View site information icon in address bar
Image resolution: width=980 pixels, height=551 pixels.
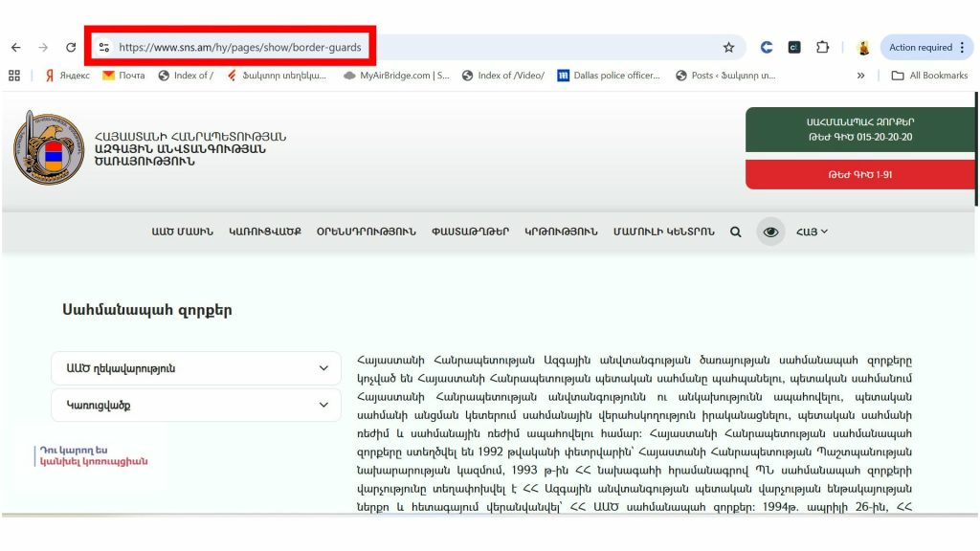[104, 47]
